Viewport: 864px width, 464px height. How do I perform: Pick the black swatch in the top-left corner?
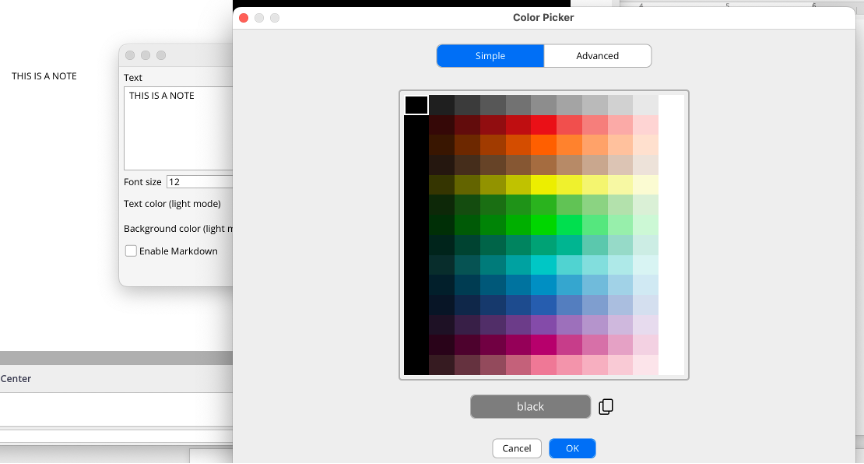[416, 105]
